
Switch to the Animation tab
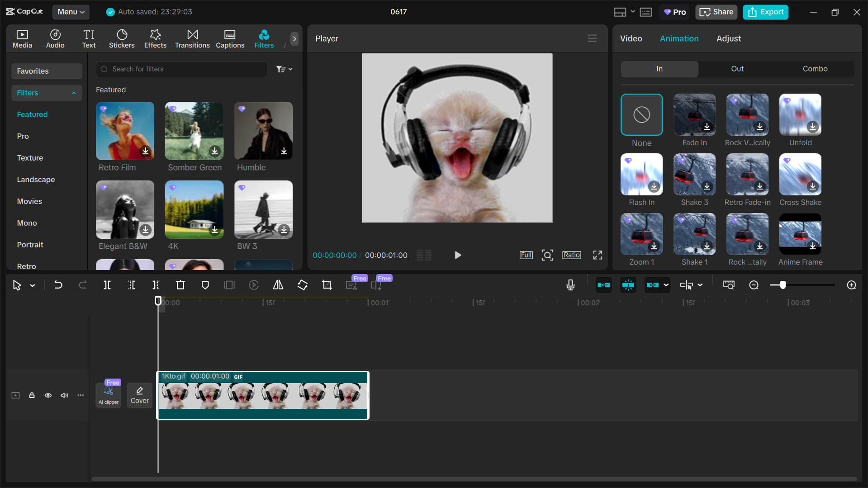point(679,38)
